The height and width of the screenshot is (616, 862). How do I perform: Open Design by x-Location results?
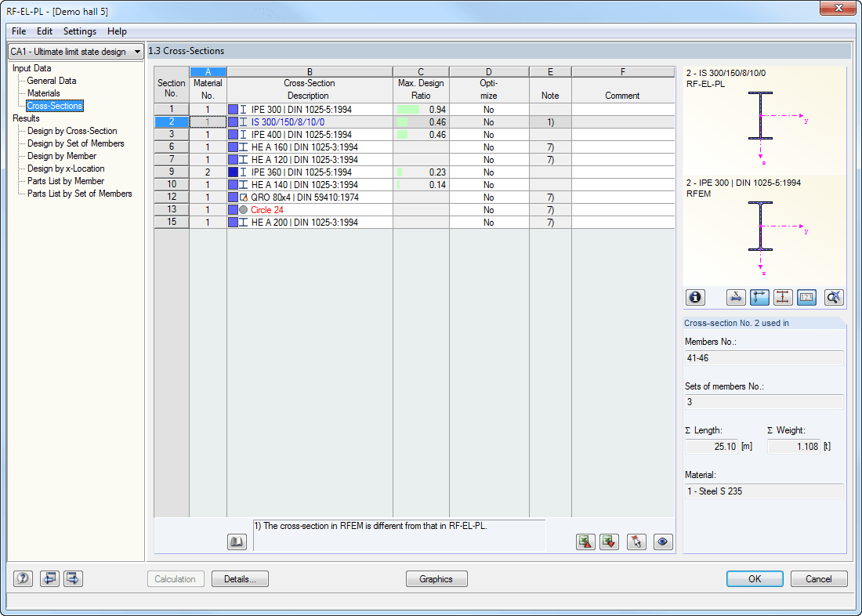[x=66, y=168]
